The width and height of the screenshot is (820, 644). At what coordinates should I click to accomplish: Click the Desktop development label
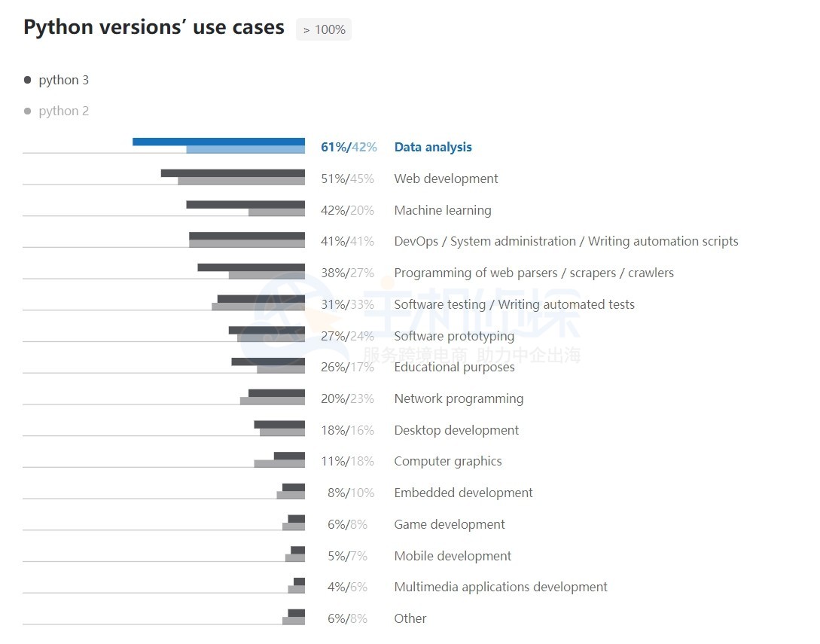(456, 430)
